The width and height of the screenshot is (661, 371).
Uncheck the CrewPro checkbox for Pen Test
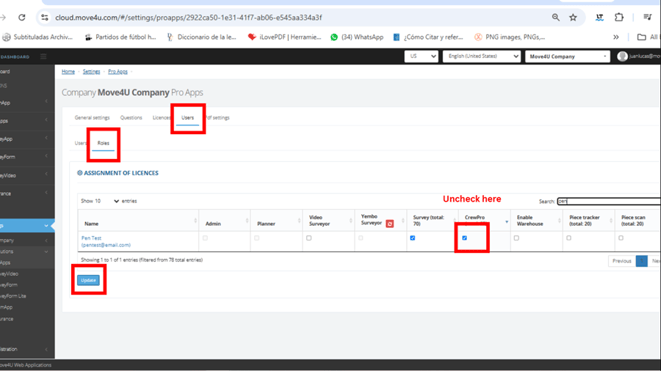[x=465, y=238]
